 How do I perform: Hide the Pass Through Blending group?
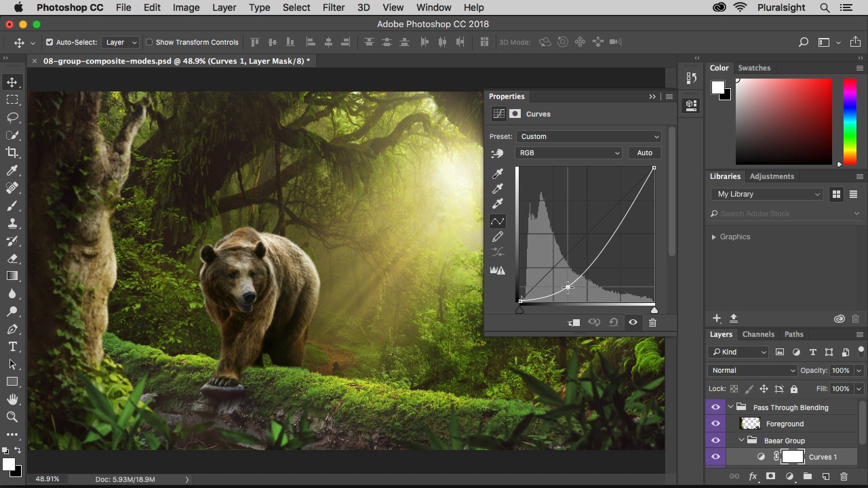click(x=715, y=407)
